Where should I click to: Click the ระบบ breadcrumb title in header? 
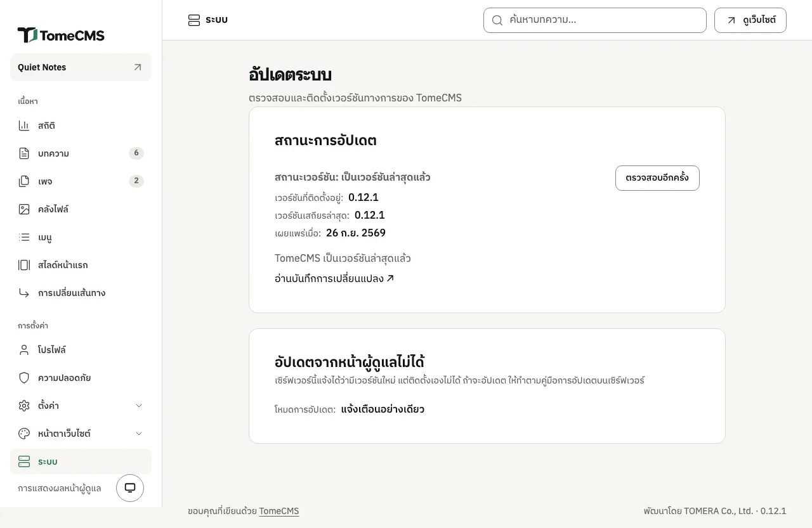click(216, 20)
